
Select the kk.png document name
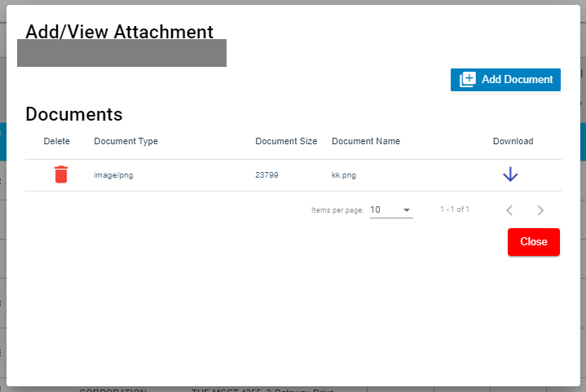click(x=346, y=175)
